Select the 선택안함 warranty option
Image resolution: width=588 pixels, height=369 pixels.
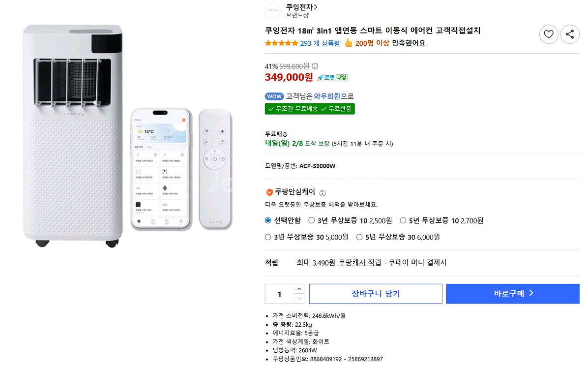268,220
